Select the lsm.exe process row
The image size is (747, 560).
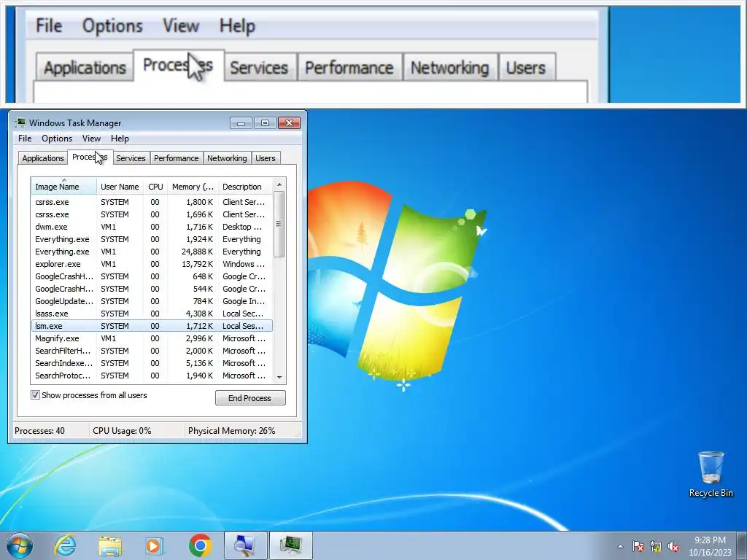click(x=152, y=326)
